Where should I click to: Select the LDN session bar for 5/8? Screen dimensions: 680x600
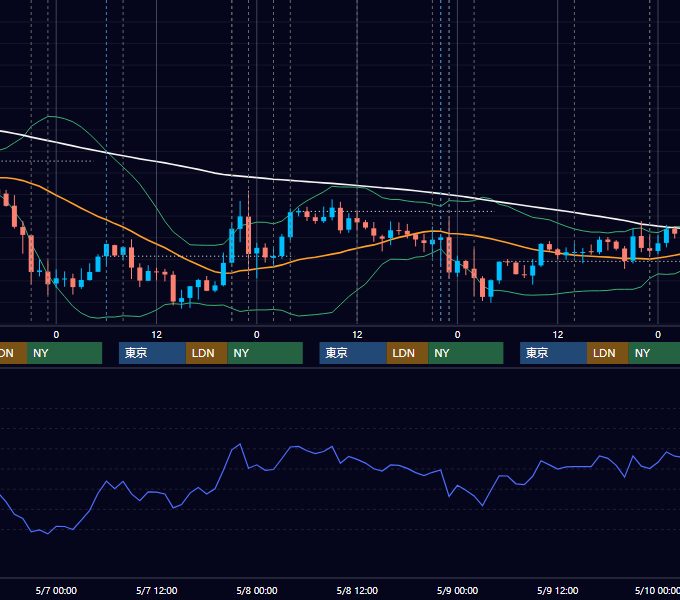pos(407,353)
